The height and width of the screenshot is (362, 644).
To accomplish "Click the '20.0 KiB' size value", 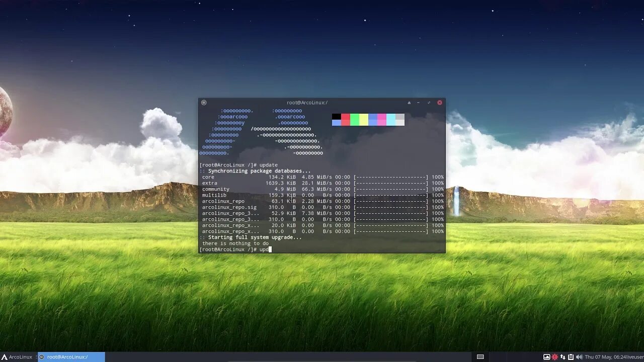I will pos(284,225).
